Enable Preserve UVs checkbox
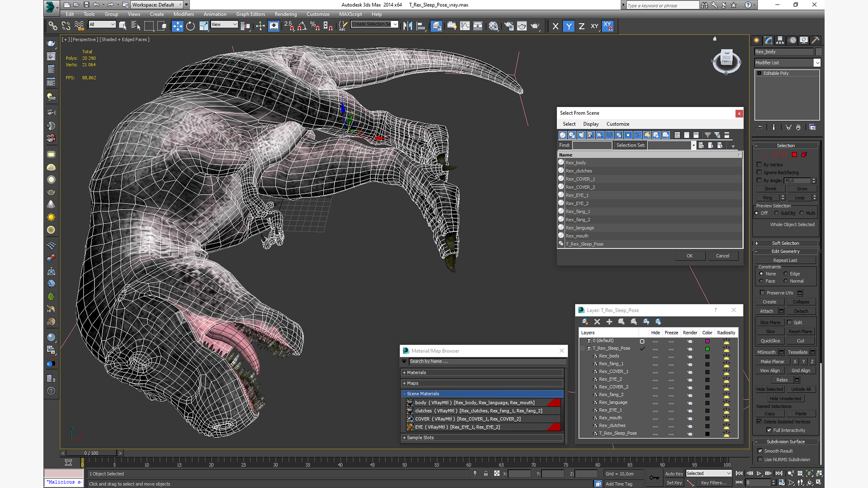Screen dimensions: 868x488 762,293
